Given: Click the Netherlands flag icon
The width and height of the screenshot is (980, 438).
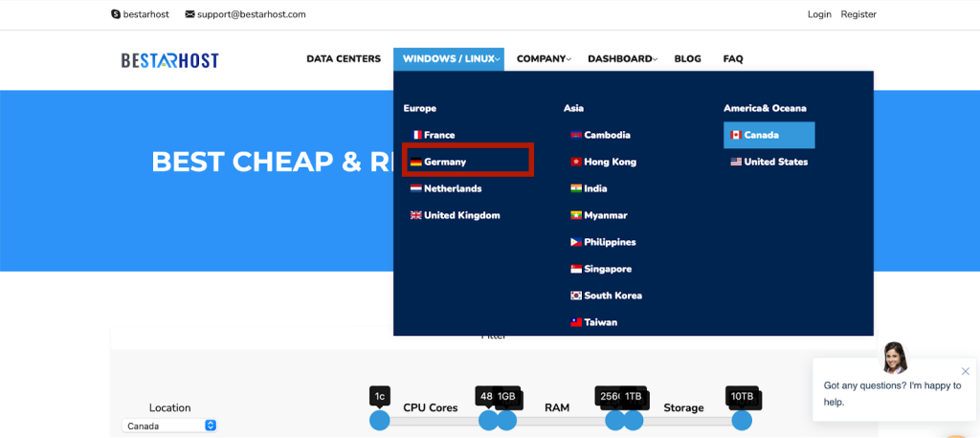Looking at the screenshot, I should 416,188.
